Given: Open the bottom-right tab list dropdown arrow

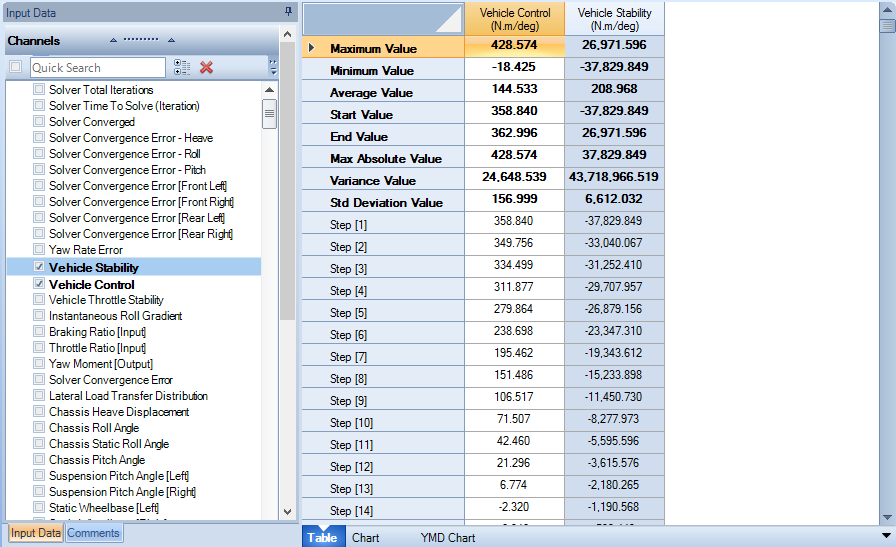Looking at the screenshot, I should click(886, 536).
